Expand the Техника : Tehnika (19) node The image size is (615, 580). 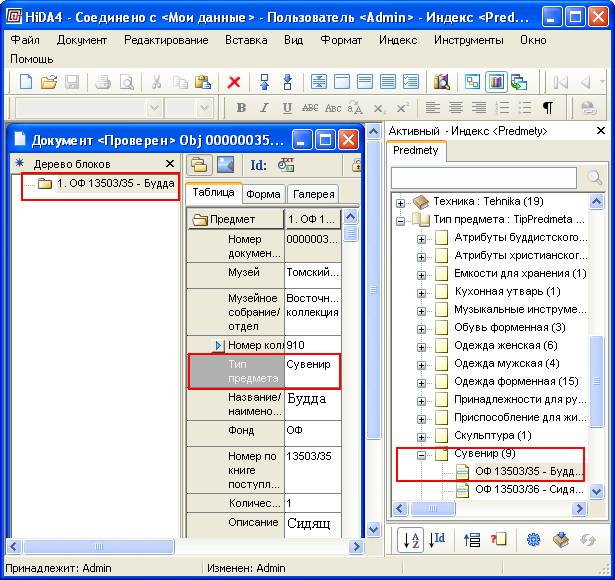(400, 203)
